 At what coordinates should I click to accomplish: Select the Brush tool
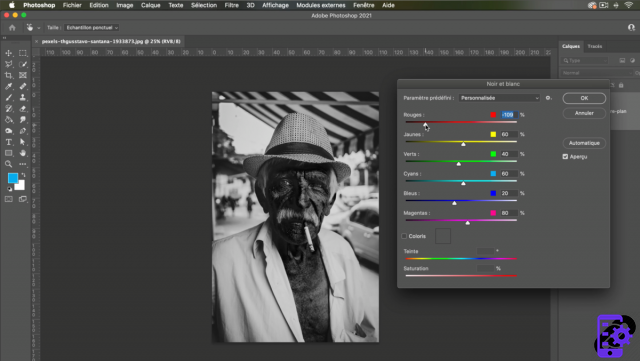[8, 98]
